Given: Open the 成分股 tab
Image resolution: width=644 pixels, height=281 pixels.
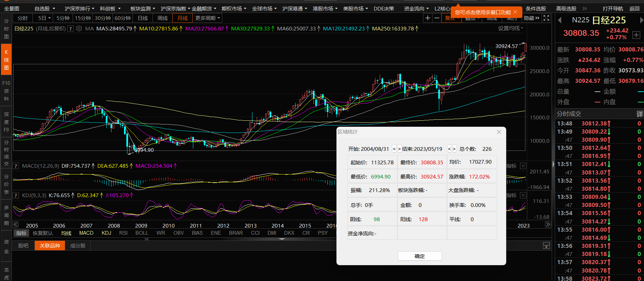Looking at the screenshot, I should [x=78, y=245].
